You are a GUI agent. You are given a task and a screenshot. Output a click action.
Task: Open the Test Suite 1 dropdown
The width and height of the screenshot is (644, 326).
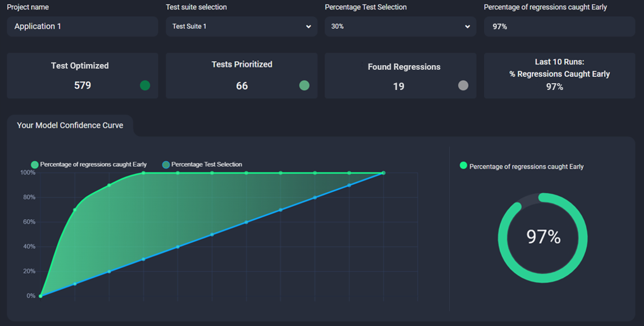[241, 26]
